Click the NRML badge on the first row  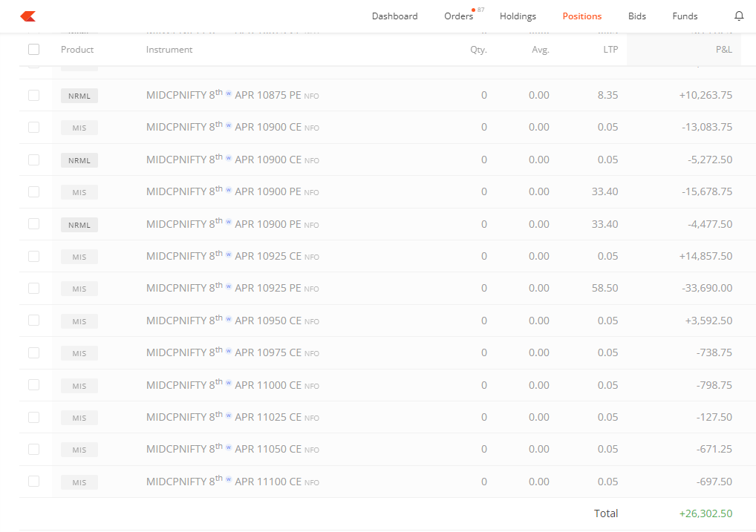(x=79, y=95)
